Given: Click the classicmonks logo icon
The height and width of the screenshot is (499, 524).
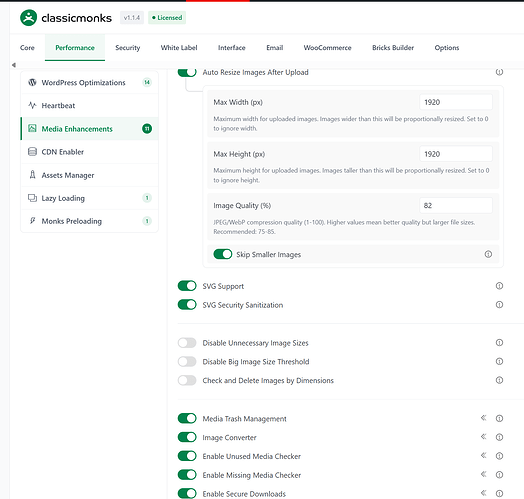Looking at the screenshot, I should (28, 18).
